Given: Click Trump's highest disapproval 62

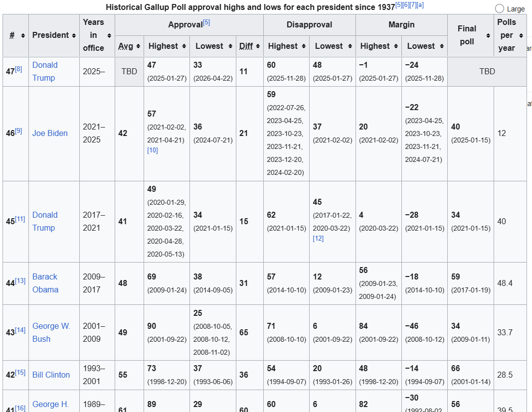Looking at the screenshot, I should 271,215.
